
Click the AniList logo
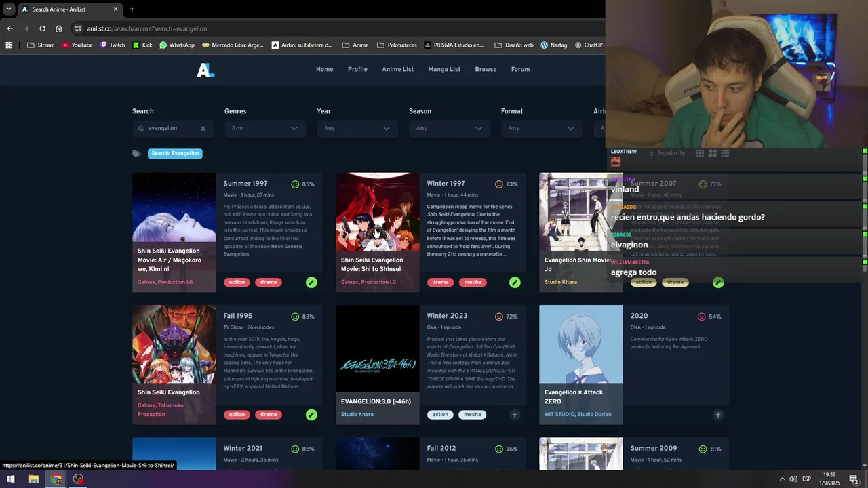(205, 69)
